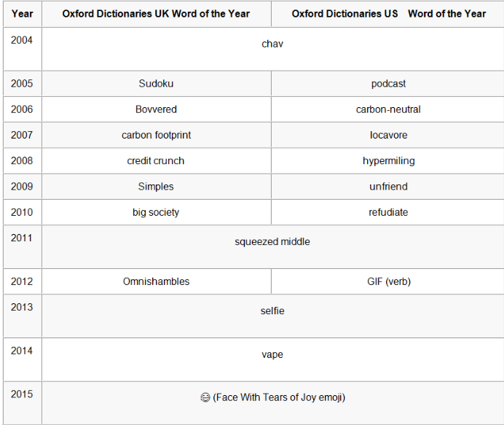Click the "carbon footprint" cell
The image size is (504, 425).
[x=156, y=135]
